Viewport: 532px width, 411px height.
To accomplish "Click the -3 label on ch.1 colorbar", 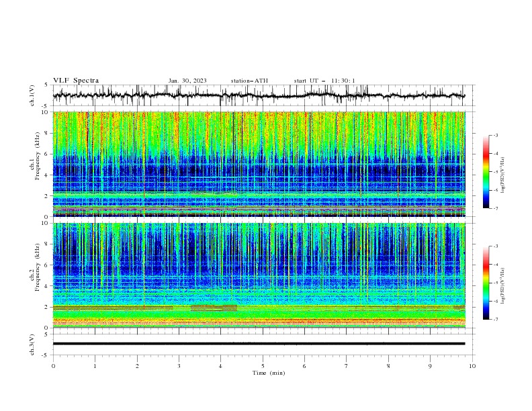I will [495, 135].
